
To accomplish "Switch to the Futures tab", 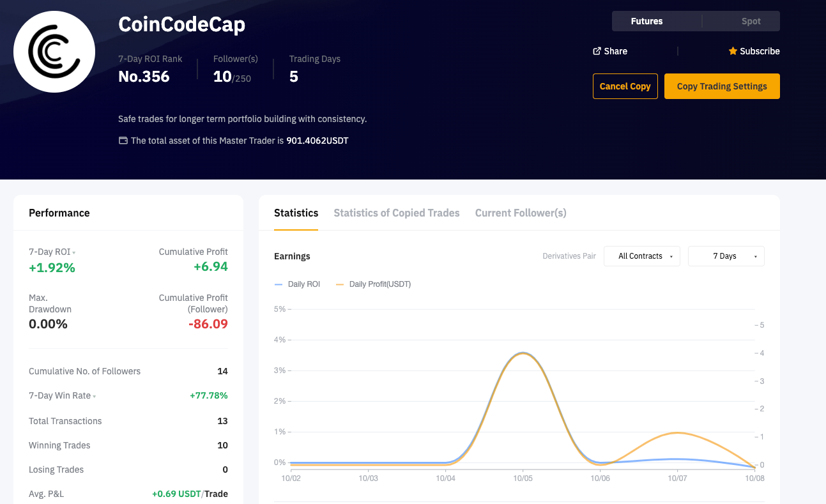I will [x=646, y=21].
